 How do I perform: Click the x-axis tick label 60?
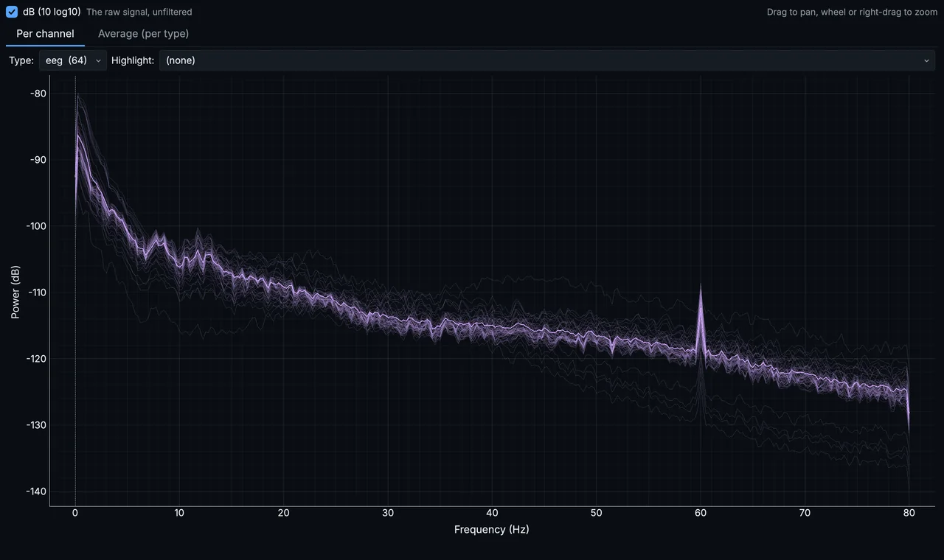pos(701,513)
